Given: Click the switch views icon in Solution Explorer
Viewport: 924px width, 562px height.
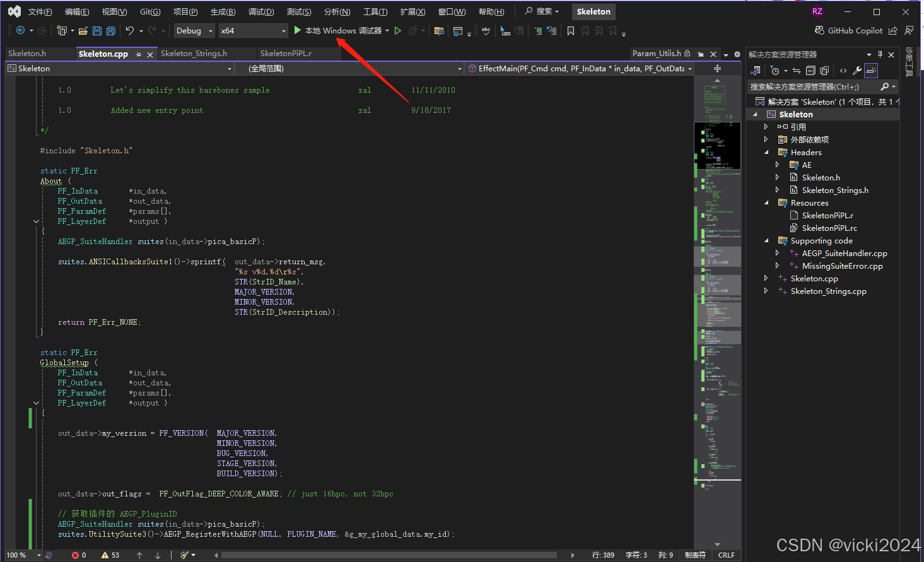Looking at the screenshot, I should pyautogui.click(x=756, y=71).
